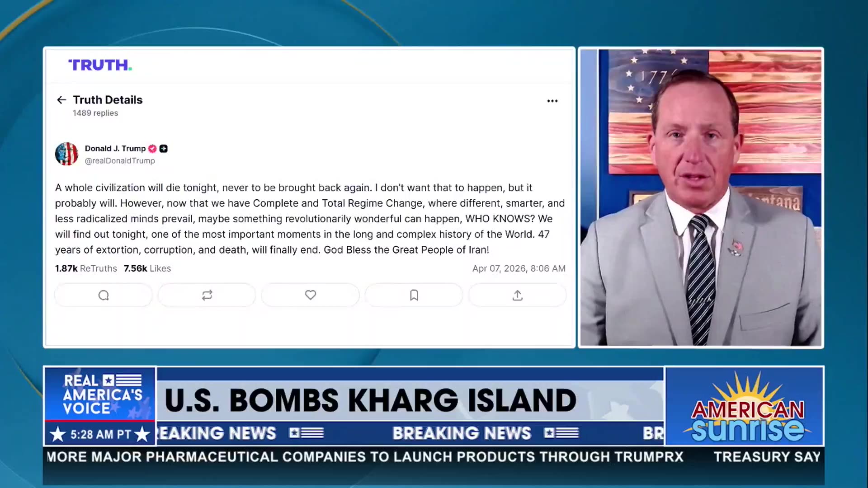Open the Donald J. Trump profile avatar
Viewport: 868px width, 488px height.
pyautogui.click(x=66, y=154)
